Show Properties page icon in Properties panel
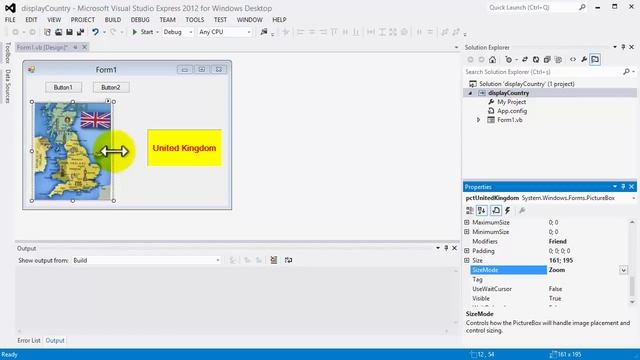The width and height of the screenshot is (640, 360). (x=496, y=211)
